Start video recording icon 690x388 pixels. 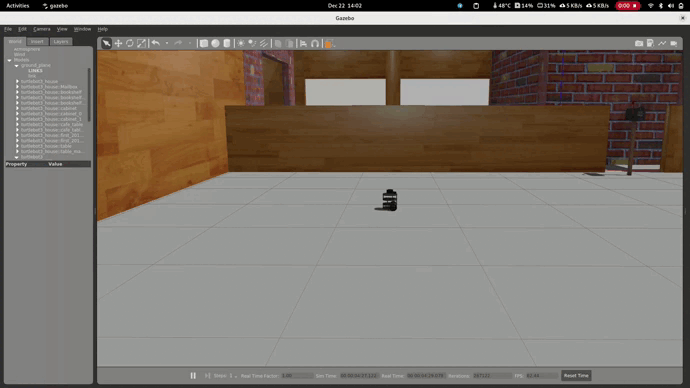[x=674, y=43]
